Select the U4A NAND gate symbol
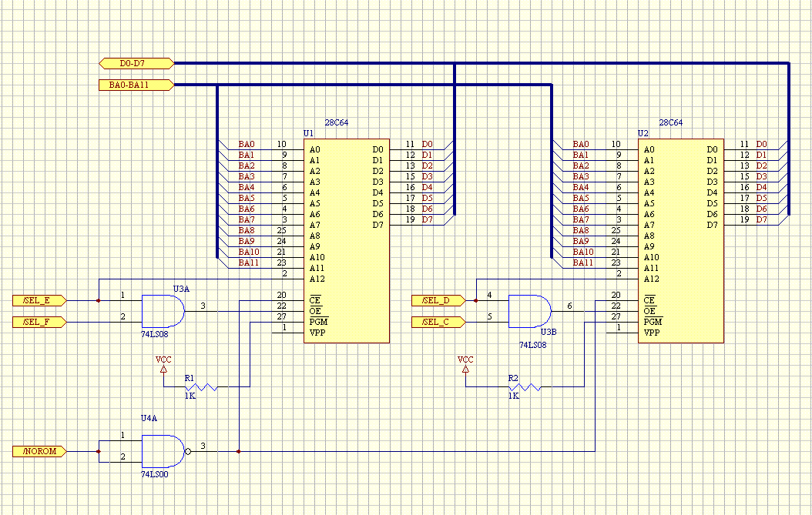Viewport: 812px width, 515px height. point(166,451)
